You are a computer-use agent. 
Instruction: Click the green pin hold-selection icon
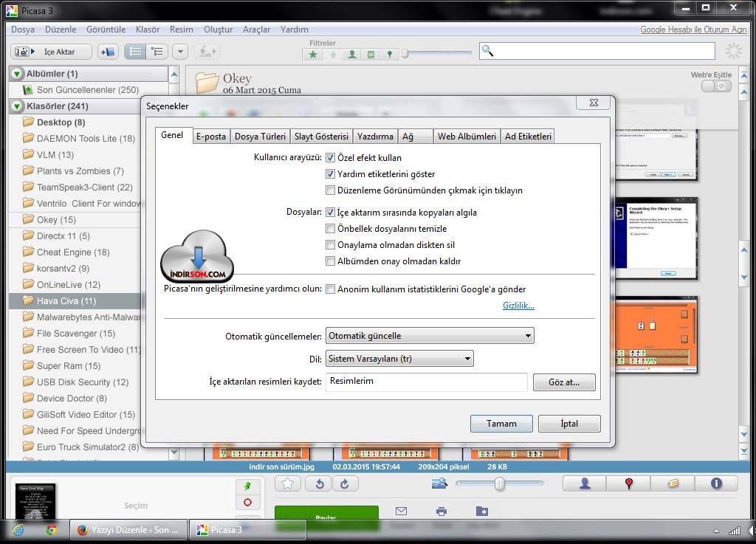pyautogui.click(x=248, y=486)
